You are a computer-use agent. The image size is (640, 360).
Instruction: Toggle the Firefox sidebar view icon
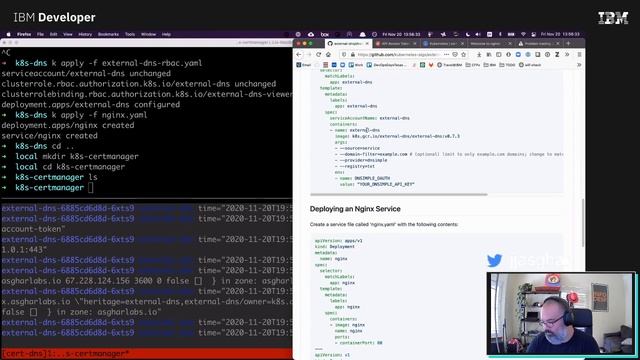(x=498, y=55)
